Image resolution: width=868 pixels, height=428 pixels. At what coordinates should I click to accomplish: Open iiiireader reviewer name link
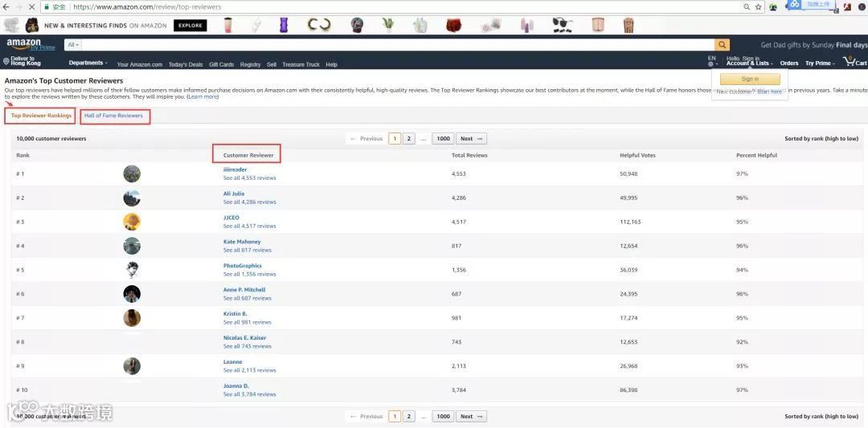[x=235, y=169]
